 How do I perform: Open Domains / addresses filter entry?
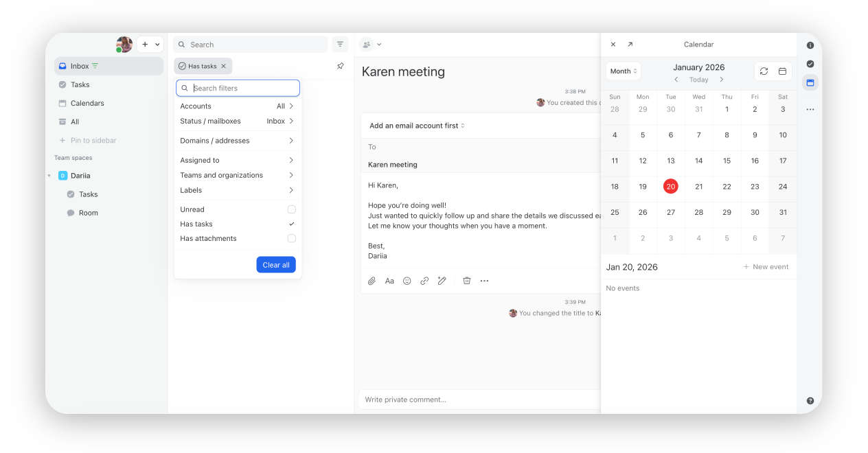[x=237, y=141]
